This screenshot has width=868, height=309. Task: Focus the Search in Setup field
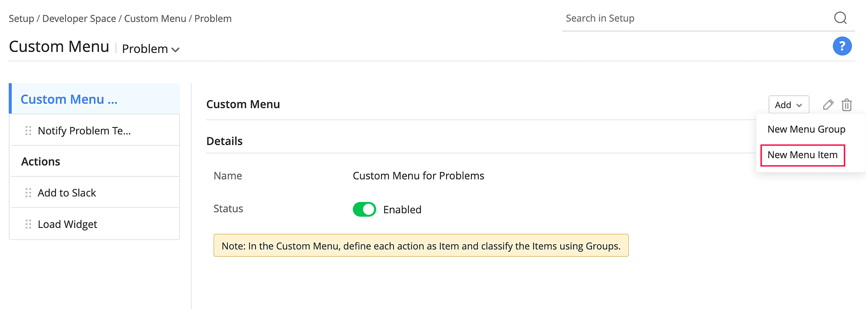tap(694, 18)
